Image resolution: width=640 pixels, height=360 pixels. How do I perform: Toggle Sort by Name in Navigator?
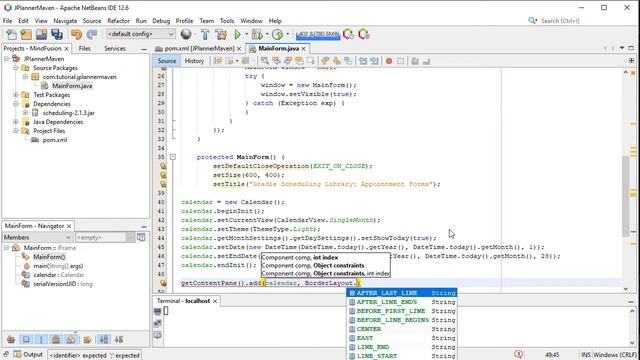click(104, 340)
